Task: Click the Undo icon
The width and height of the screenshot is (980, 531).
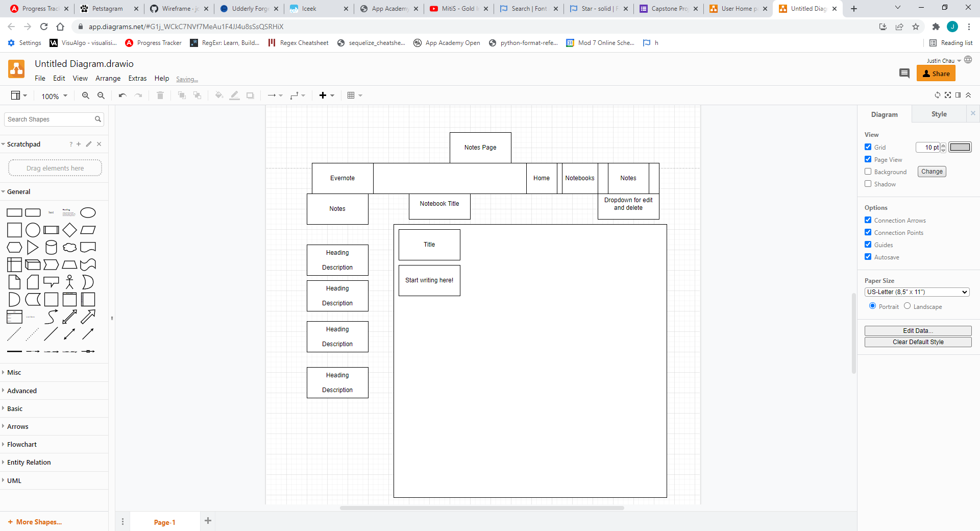Action: pyautogui.click(x=122, y=95)
